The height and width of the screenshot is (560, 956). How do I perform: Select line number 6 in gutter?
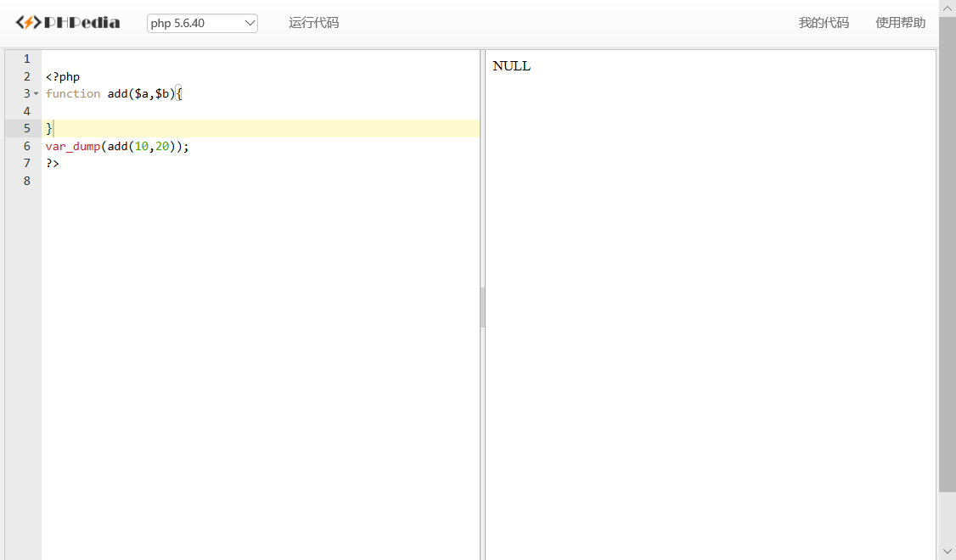pos(27,146)
